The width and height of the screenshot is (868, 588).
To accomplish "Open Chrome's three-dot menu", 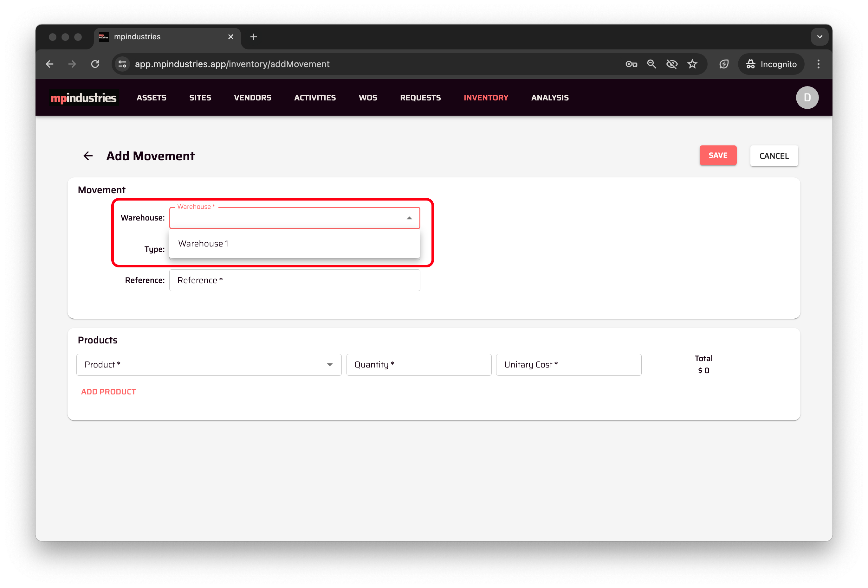I will tap(818, 64).
